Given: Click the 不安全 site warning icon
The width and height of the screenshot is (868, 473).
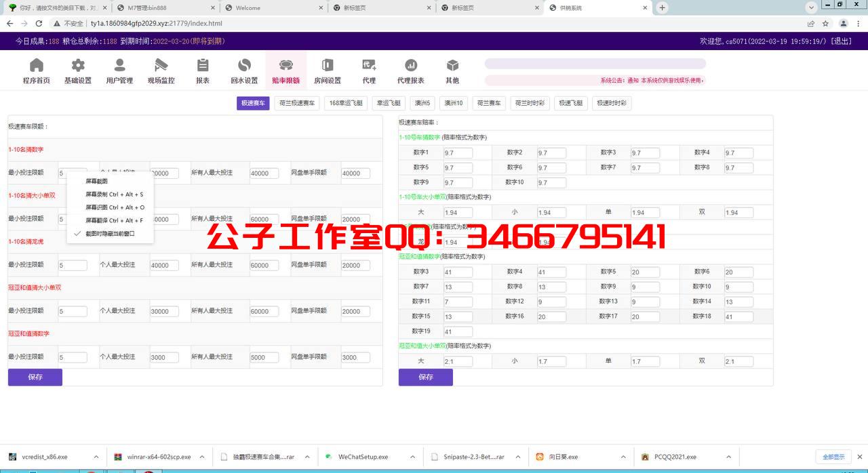Looking at the screenshot, I should click(x=57, y=23).
